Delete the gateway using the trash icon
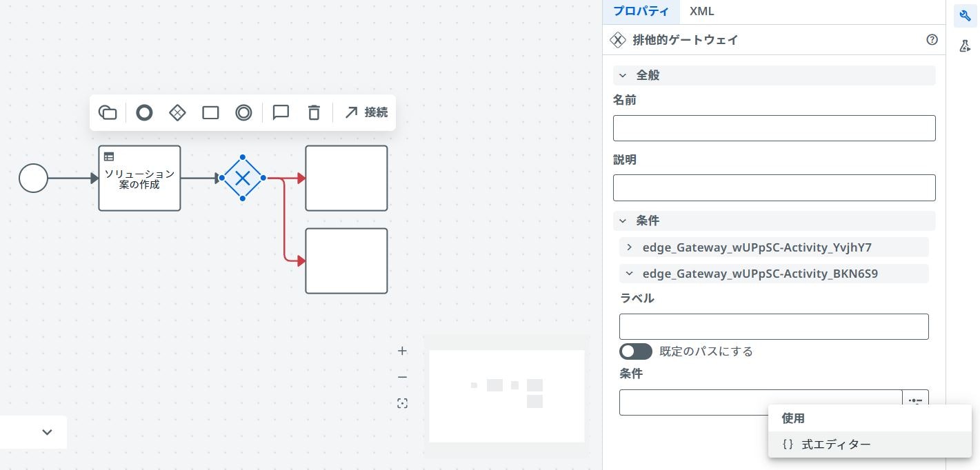 pyautogui.click(x=314, y=112)
